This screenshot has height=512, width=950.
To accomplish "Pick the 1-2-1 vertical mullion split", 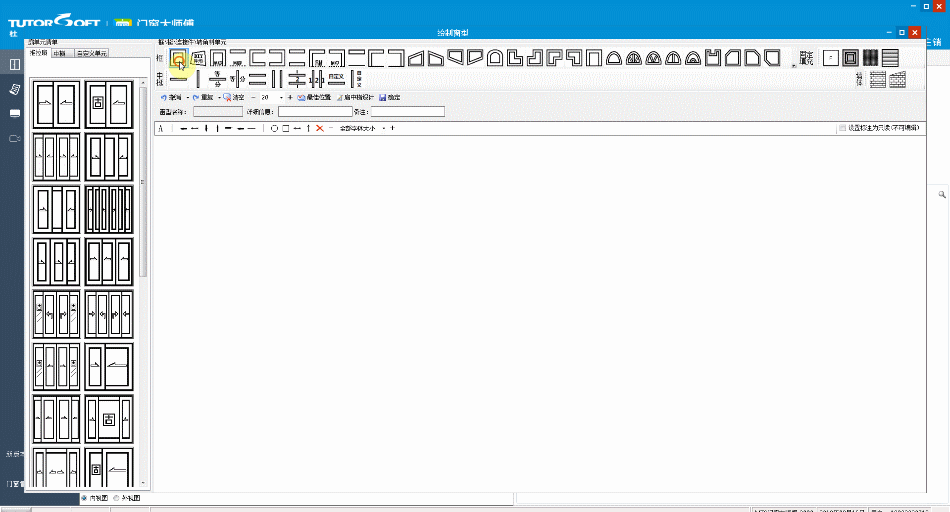I will point(317,79).
